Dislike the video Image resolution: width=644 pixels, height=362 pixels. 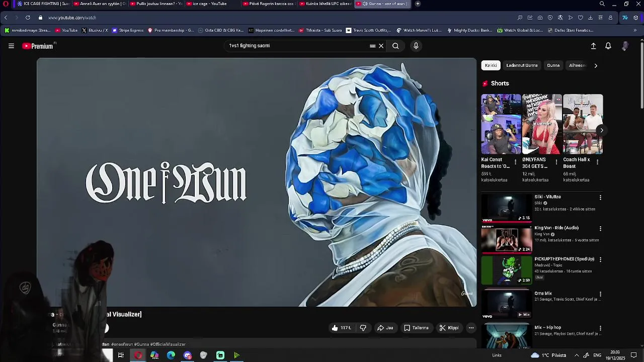[x=363, y=328]
